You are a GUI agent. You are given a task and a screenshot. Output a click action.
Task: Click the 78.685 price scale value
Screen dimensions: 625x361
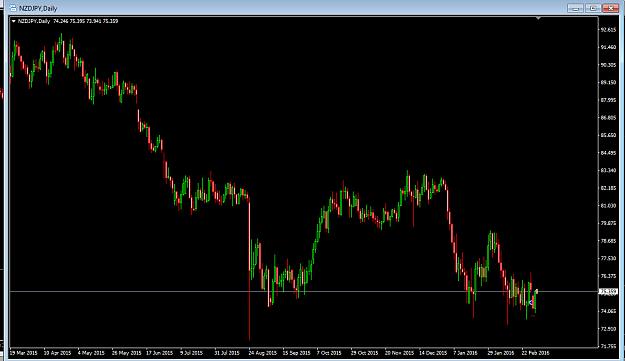point(608,241)
